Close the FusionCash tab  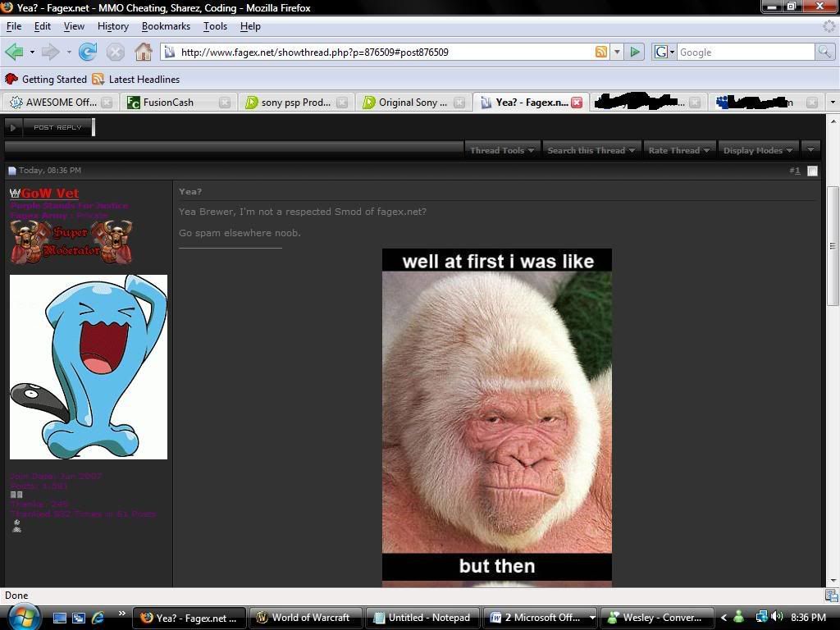(x=225, y=103)
